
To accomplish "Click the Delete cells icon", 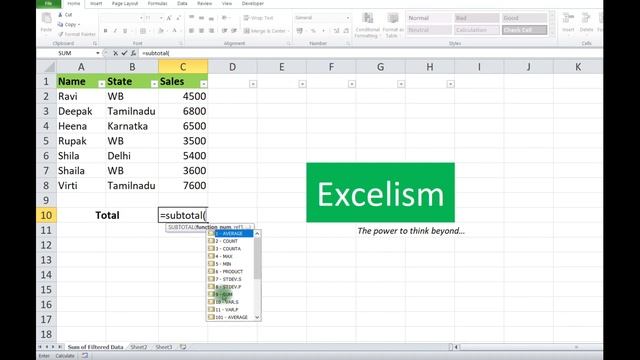I will click(586, 18).
